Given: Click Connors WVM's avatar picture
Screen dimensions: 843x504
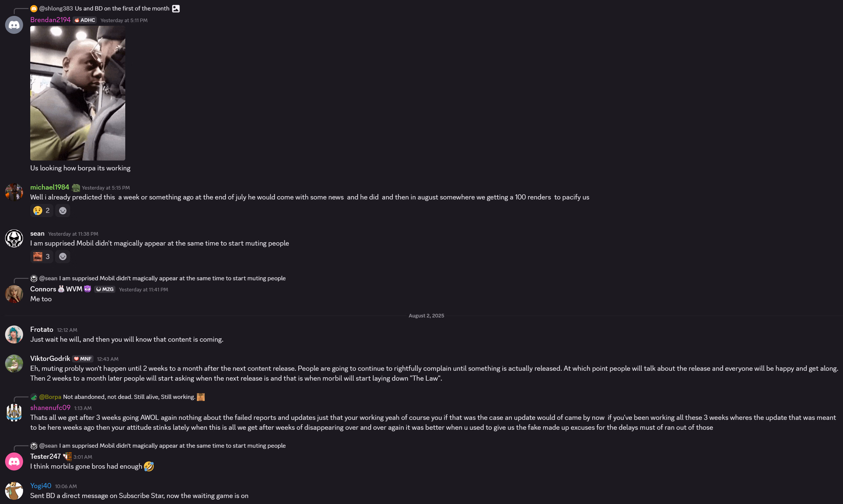Looking at the screenshot, I should tap(14, 294).
